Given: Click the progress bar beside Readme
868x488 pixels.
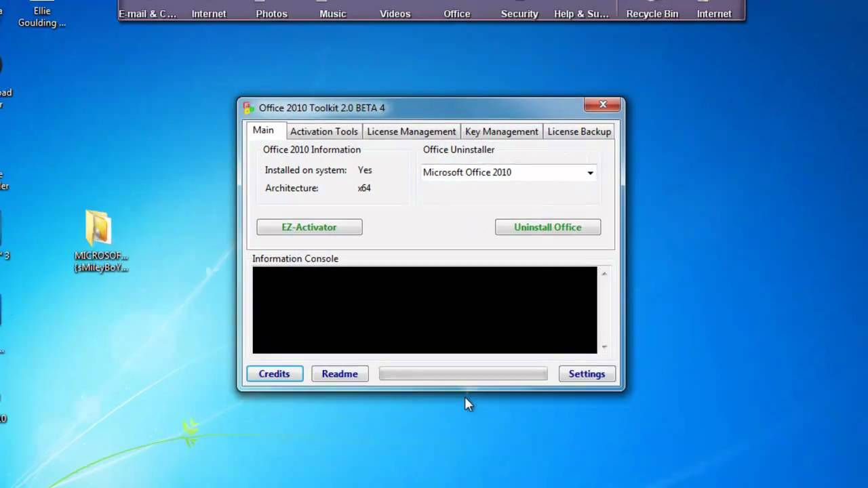Looking at the screenshot, I should [x=463, y=373].
